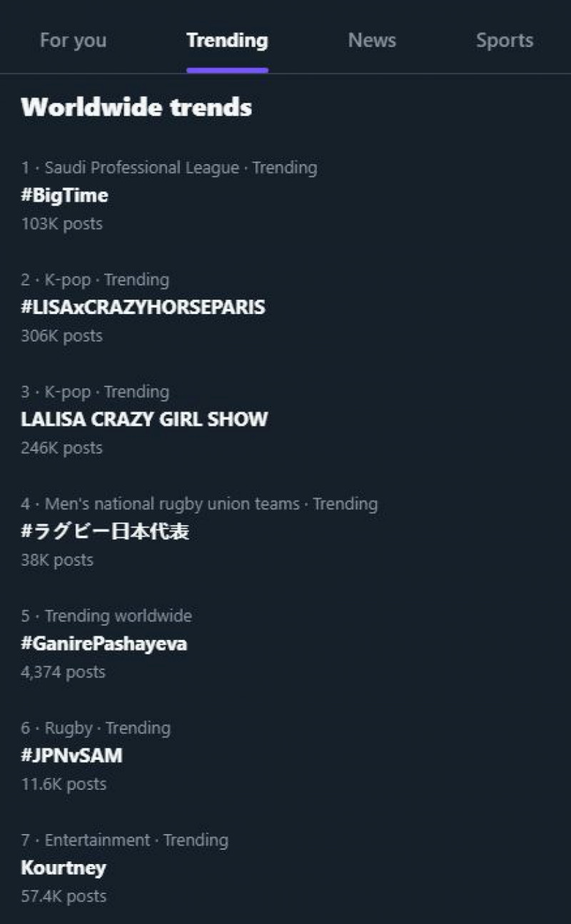Click the Worldwide trends heading
Viewport: 571px width, 924px height.
click(x=136, y=108)
